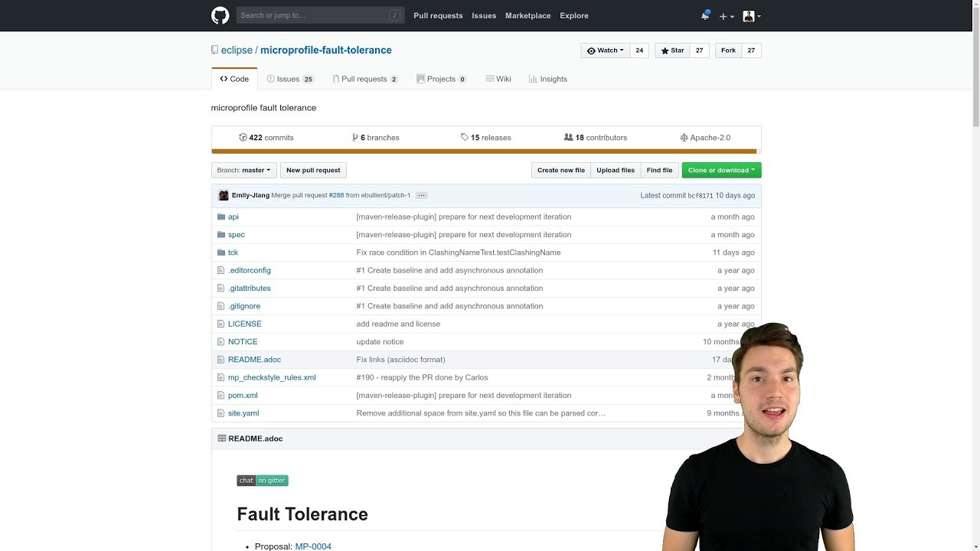This screenshot has height=551, width=980.
Task: Switch to the Wiki tab
Action: click(x=498, y=79)
